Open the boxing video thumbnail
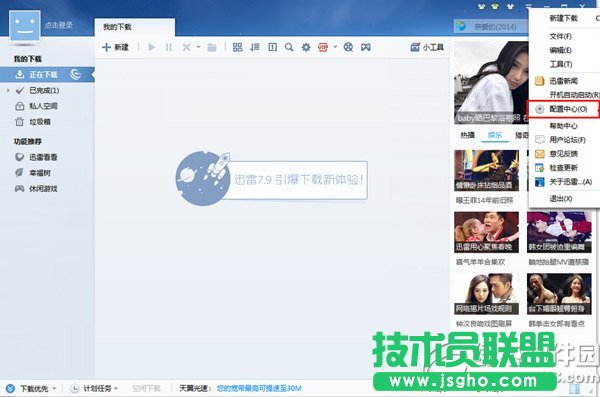Viewport: 600px width, 397px height. click(x=559, y=294)
